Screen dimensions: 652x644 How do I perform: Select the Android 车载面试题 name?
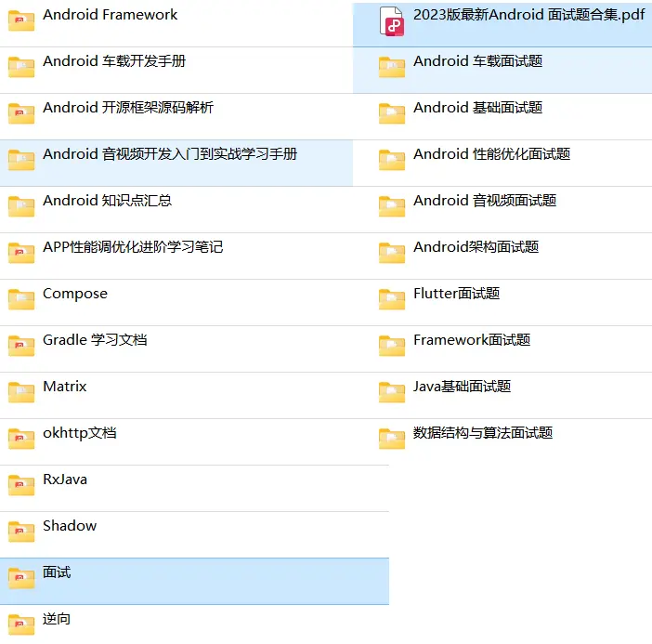pyautogui.click(x=477, y=61)
